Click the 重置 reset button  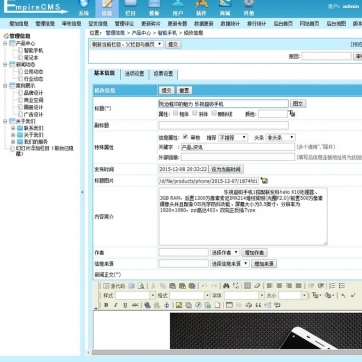pos(184,90)
